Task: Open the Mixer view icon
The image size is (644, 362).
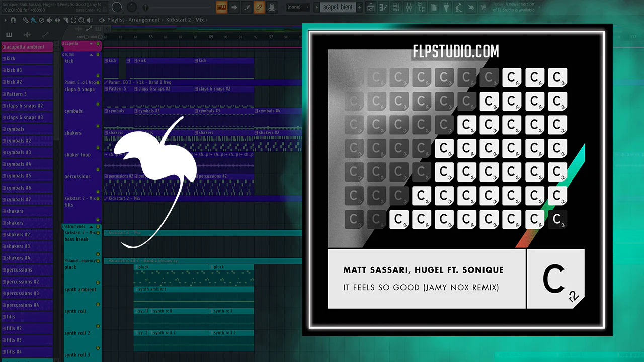Action: click(409, 7)
